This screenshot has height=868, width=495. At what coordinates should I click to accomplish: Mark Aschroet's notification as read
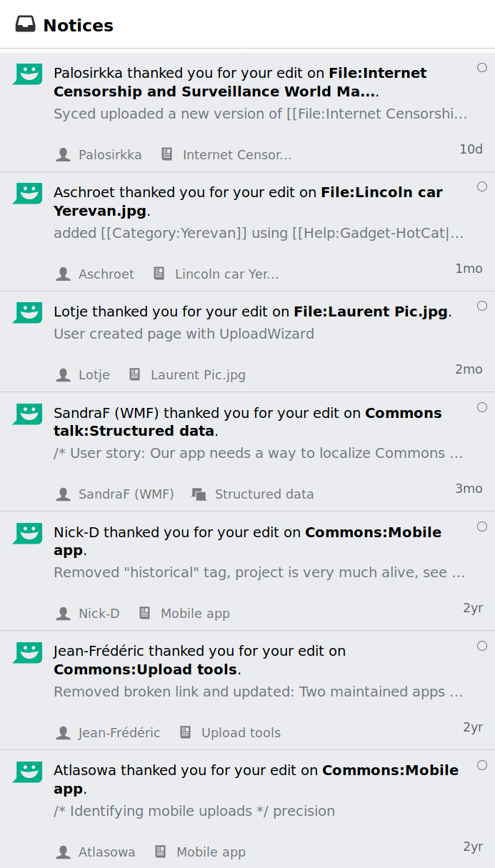(x=482, y=186)
